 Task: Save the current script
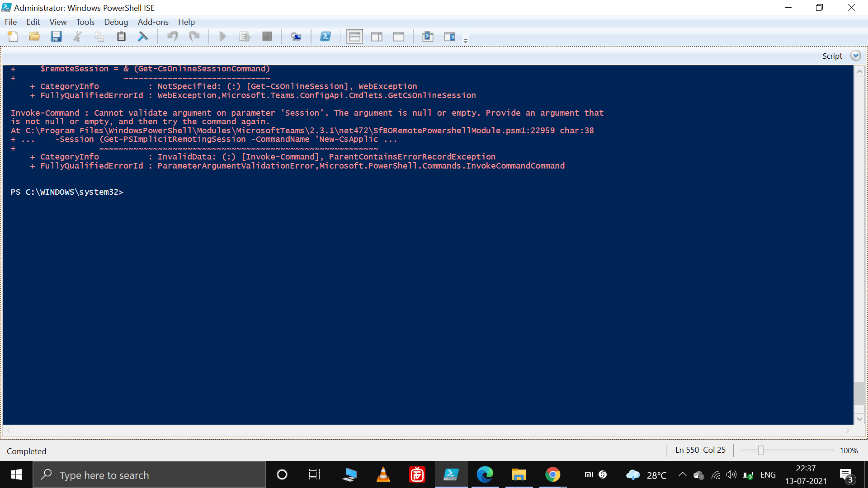click(x=56, y=37)
